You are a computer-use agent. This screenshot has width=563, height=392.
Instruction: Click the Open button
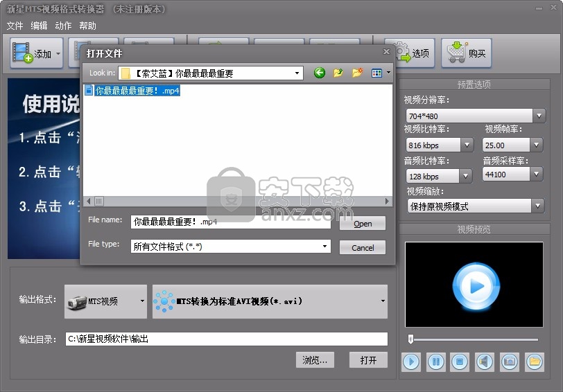[x=363, y=224]
